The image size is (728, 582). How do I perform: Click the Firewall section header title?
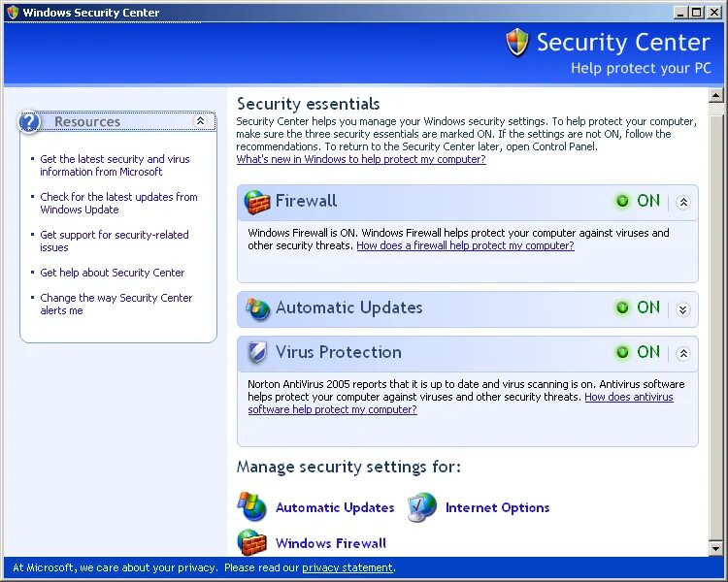pyautogui.click(x=306, y=201)
